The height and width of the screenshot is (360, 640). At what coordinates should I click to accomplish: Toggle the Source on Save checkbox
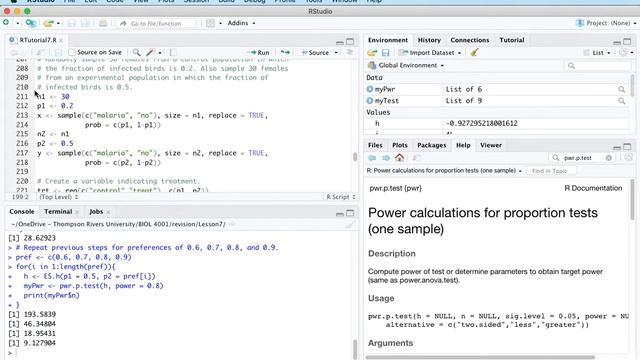pyautogui.click(x=72, y=52)
